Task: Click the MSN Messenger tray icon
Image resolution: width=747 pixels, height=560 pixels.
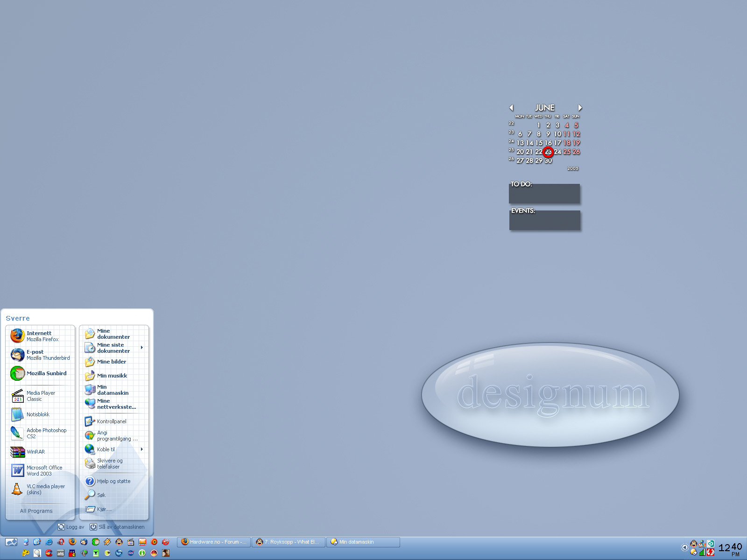Action: (x=702, y=544)
